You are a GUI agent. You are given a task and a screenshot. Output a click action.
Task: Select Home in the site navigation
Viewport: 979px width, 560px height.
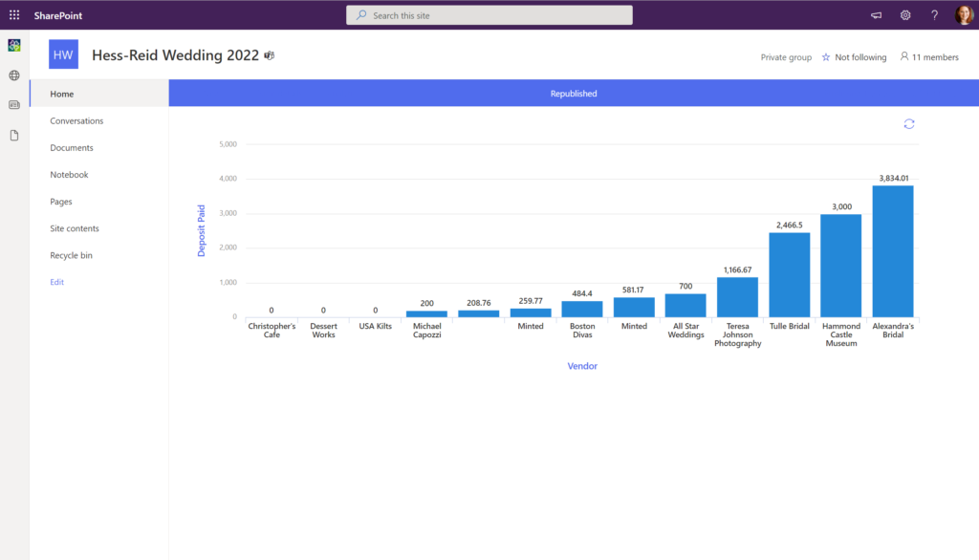click(99, 94)
